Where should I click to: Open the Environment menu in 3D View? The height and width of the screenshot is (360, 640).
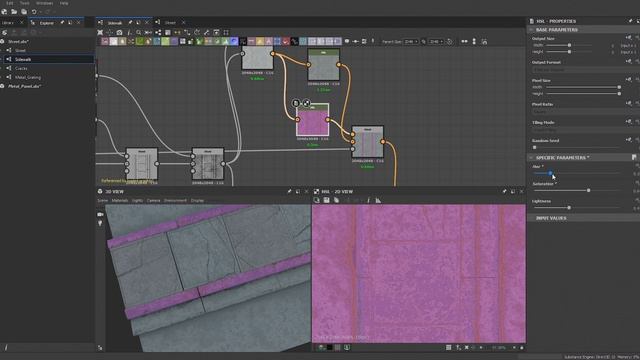pyautogui.click(x=175, y=200)
